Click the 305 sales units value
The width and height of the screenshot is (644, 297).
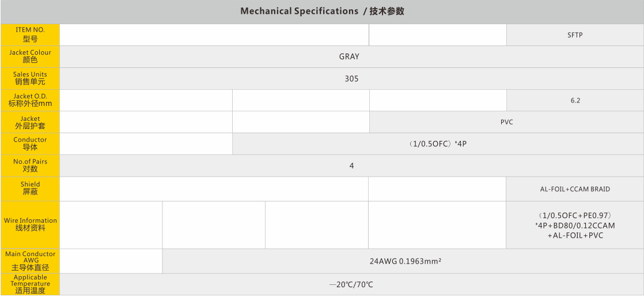pyautogui.click(x=351, y=79)
